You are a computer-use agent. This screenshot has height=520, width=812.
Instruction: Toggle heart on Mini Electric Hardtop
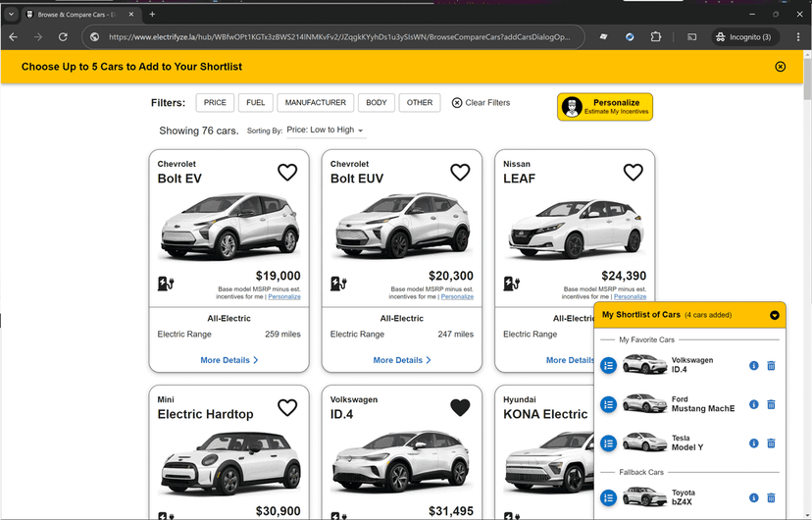[x=286, y=407]
